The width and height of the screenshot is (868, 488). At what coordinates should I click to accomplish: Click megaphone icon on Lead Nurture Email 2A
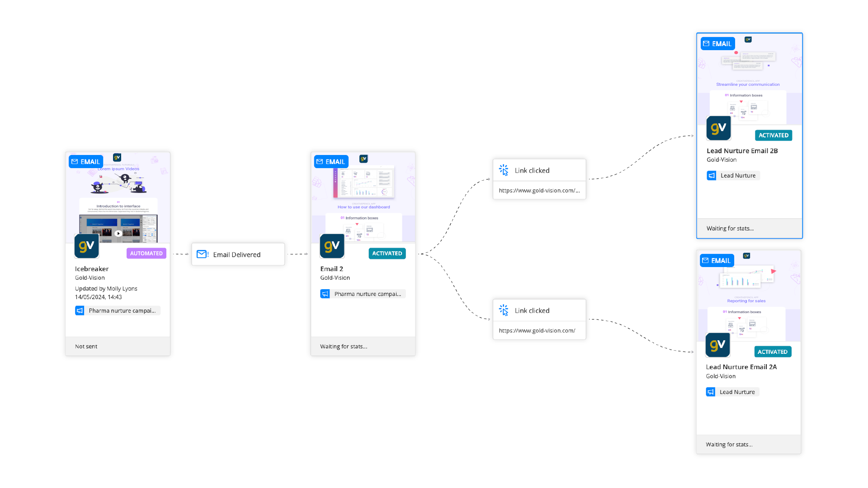tap(711, 392)
